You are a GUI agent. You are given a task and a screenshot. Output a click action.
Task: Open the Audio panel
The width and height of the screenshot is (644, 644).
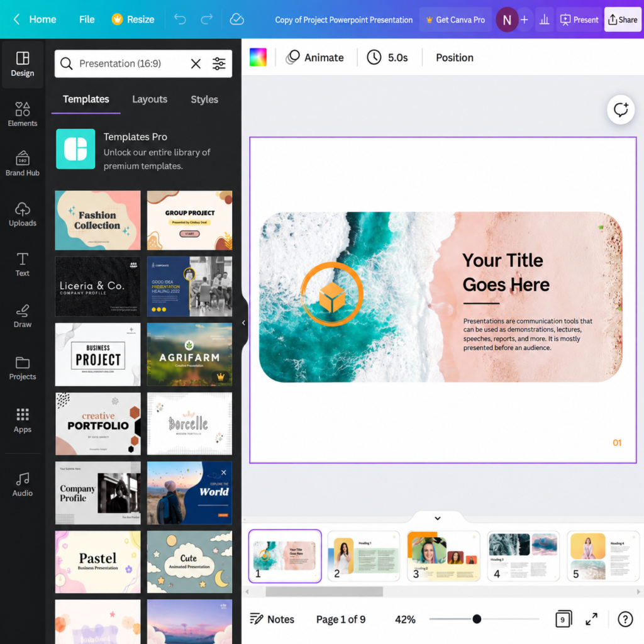[23, 485]
